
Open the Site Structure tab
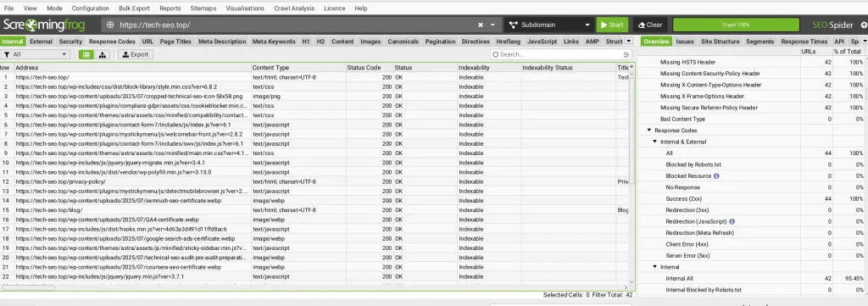(x=720, y=42)
